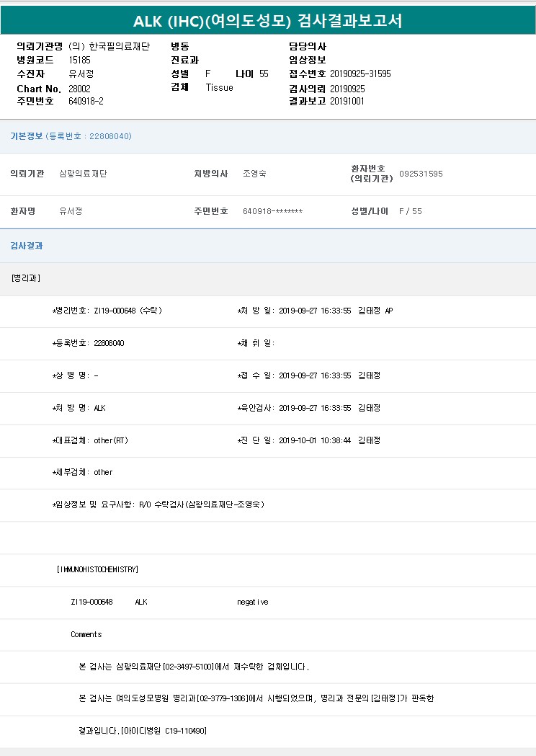
Task: Click the 병원코드 value 15185
Action: coord(79,61)
